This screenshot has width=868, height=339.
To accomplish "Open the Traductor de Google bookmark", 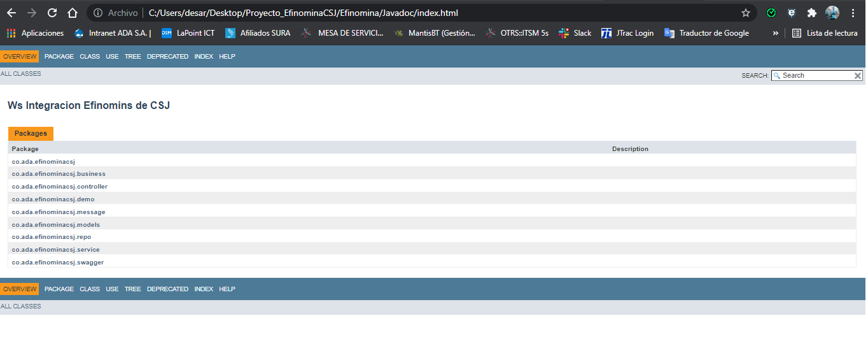I will coord(706,33).
